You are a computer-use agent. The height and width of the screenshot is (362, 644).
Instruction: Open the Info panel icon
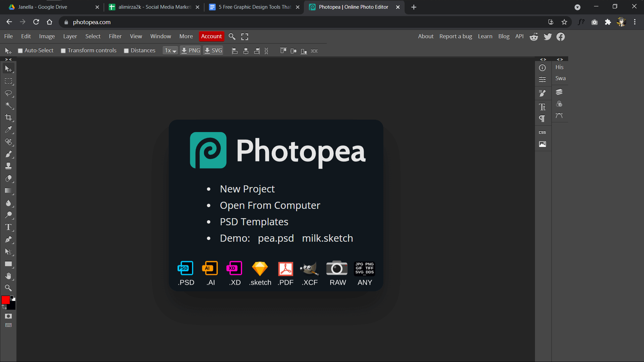click(542, 68)
